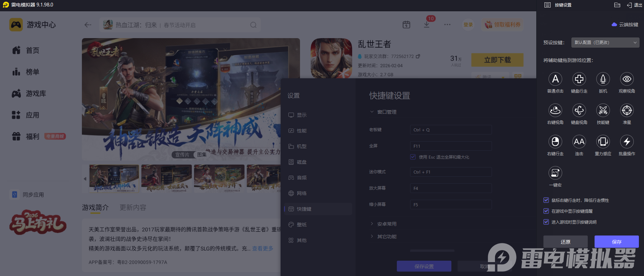The image size is (644, 276).
Task: Select the 连击 repeated-tap key icon
Action: [579, 142]
